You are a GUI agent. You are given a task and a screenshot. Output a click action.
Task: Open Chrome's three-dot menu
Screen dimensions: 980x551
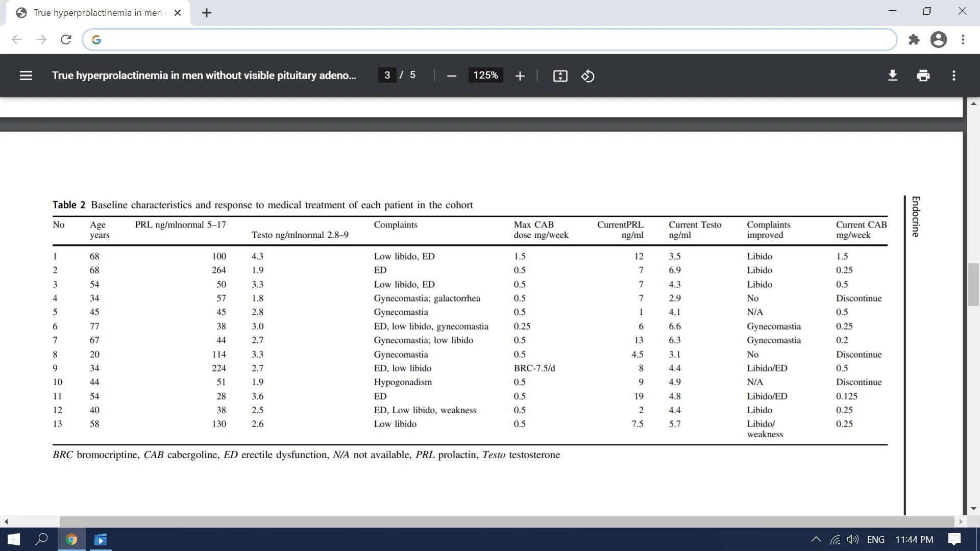963,39
